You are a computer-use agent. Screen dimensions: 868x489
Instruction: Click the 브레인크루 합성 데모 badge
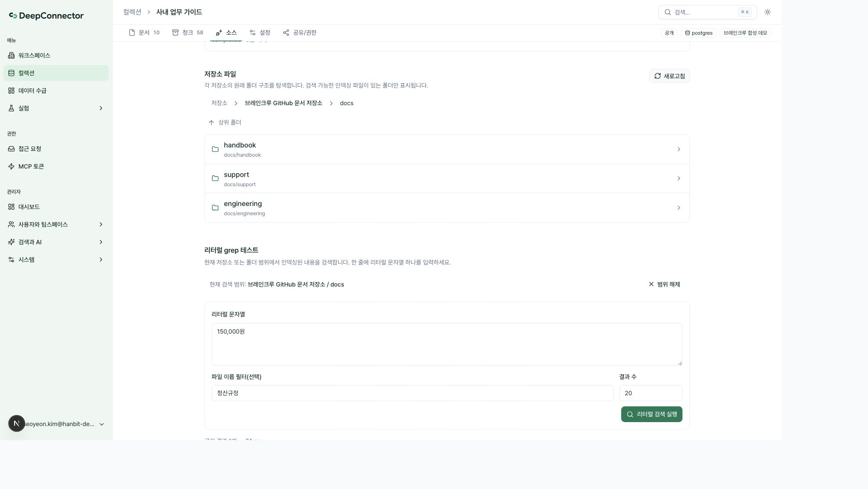click(x=745, y=33)
